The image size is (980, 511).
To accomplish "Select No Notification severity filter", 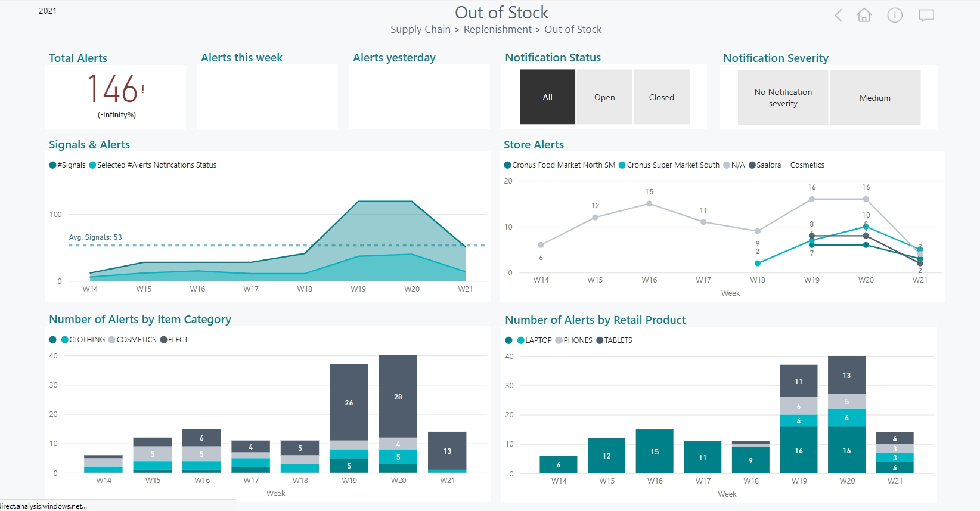I will tap(783, 98).
